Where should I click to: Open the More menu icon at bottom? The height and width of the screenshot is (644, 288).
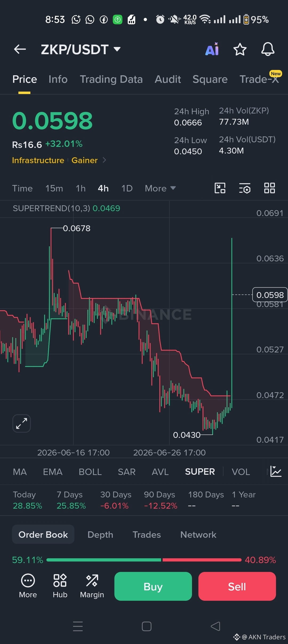(28, 586)
